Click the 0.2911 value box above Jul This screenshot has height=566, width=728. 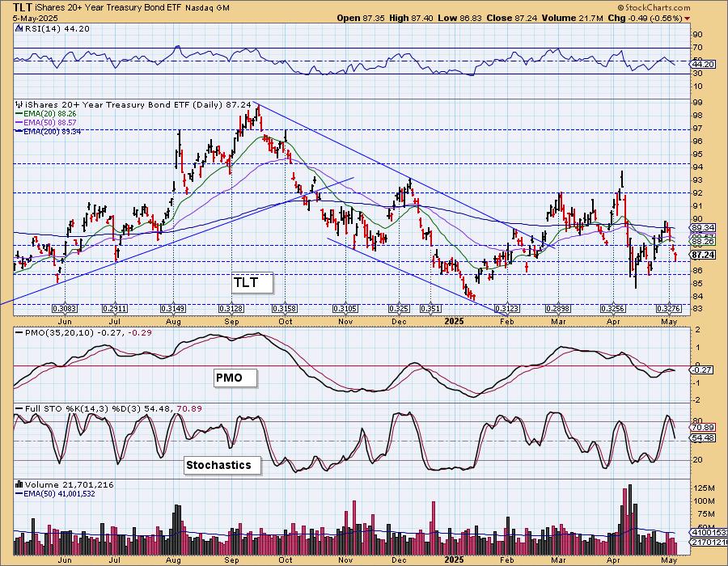point(115,309)
